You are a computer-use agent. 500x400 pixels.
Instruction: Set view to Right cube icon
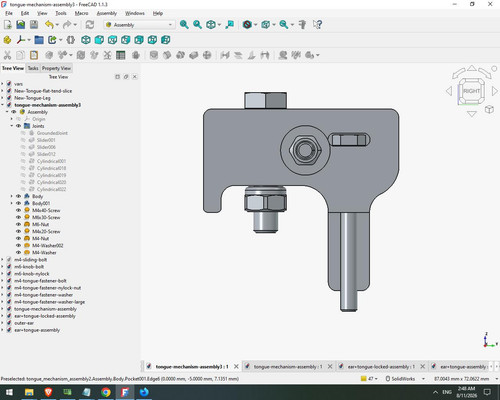126,40
